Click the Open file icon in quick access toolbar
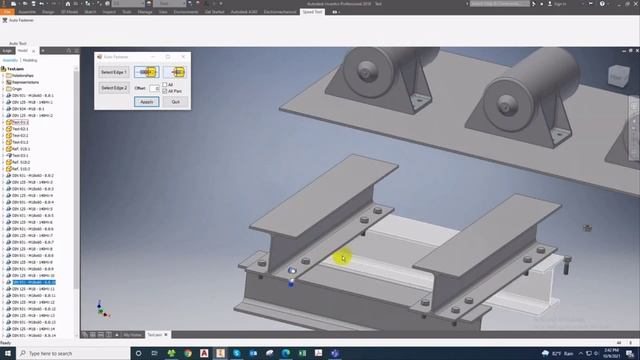640x360 pixels. [x=24, y=4]
